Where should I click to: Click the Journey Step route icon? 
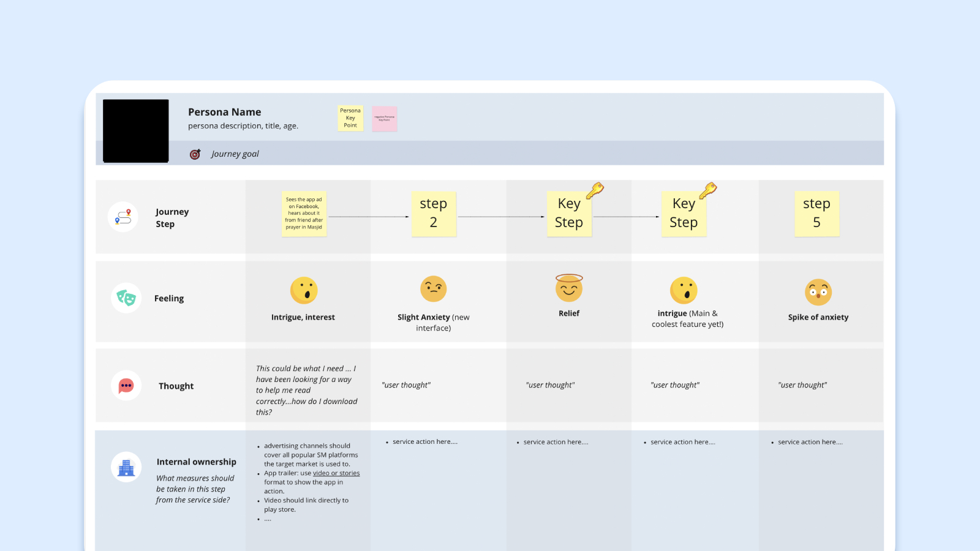pos(123,217)
